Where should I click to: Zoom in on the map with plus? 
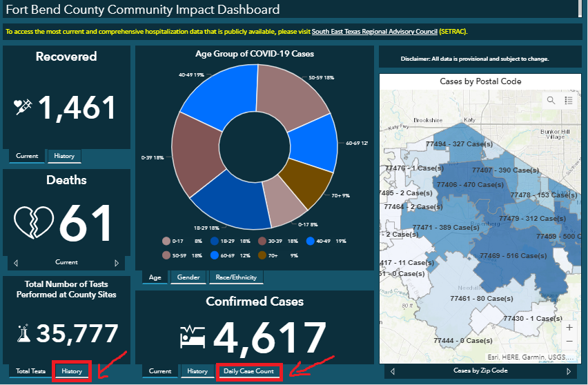point(569,328)
